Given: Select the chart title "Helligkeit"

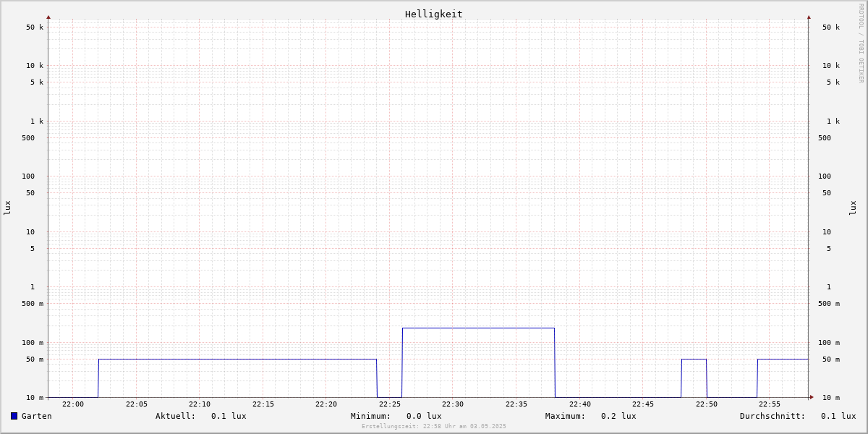Looking at the screenshot, I should [434, 14].
